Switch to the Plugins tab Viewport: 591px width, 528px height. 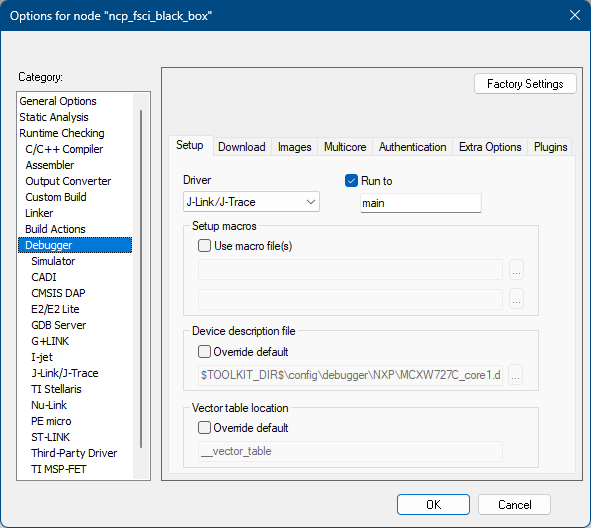pyautogui.click(x=550, y=147)
